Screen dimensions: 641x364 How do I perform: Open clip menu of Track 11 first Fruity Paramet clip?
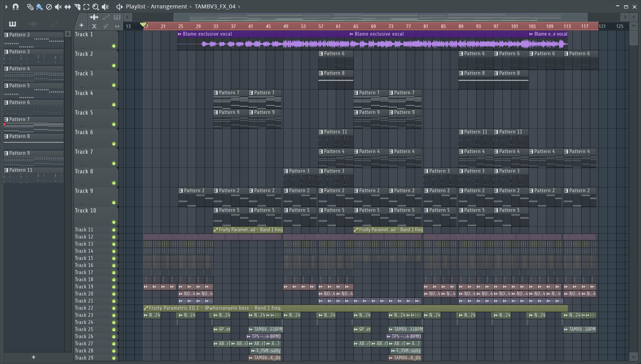(x=216, y=230)
